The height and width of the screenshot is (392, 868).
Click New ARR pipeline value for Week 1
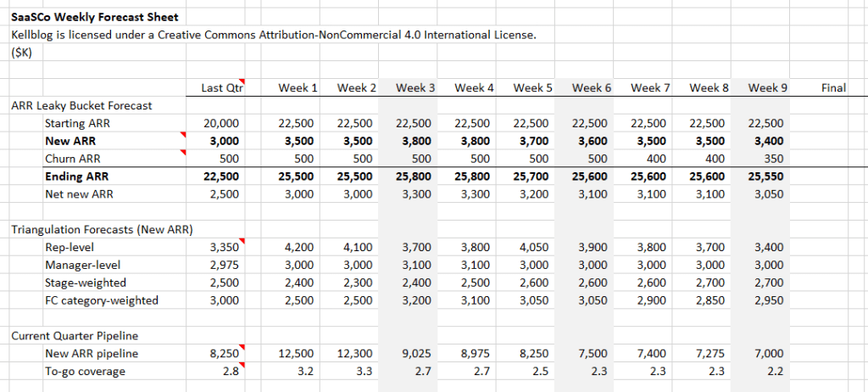tap(299, 353)
